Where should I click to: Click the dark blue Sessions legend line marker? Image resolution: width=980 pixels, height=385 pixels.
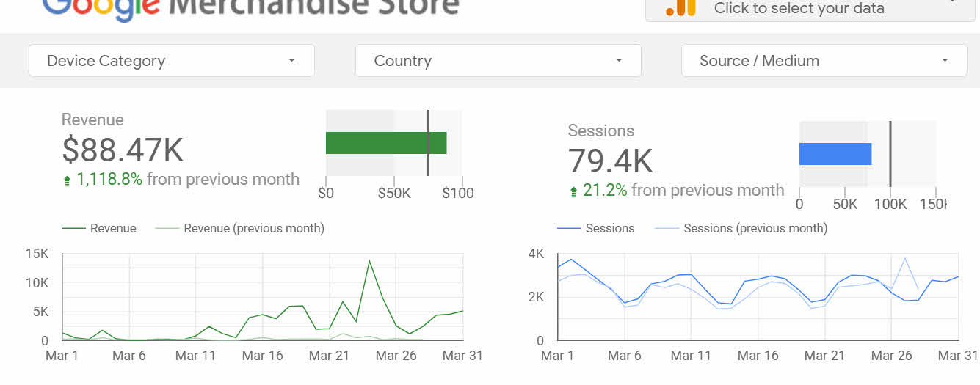pos(569,229)
